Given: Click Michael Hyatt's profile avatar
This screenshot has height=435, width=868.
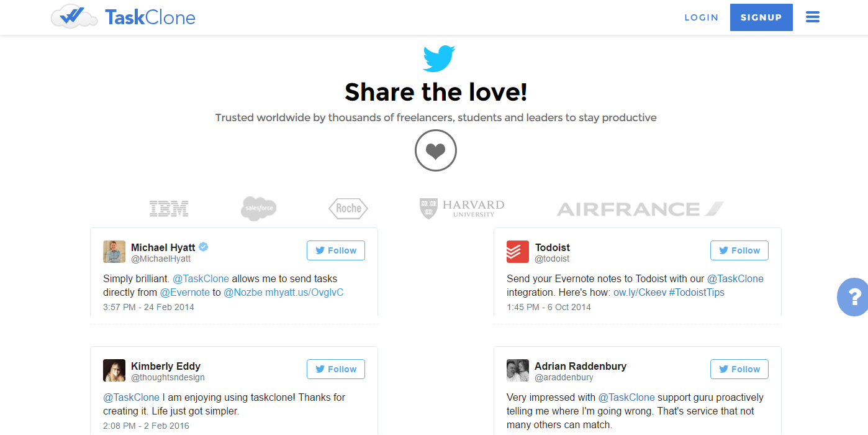Looking at the screenshot, I should point(114,252).
